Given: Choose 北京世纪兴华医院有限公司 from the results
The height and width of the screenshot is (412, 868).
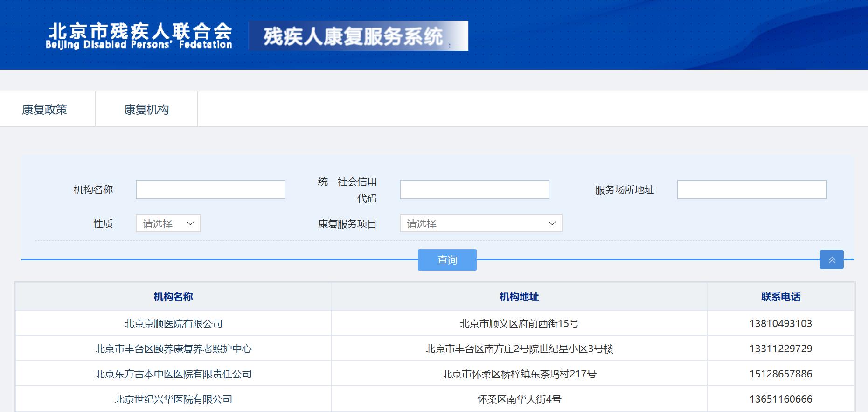Looking at the screenshot, I should coord(173,399).
